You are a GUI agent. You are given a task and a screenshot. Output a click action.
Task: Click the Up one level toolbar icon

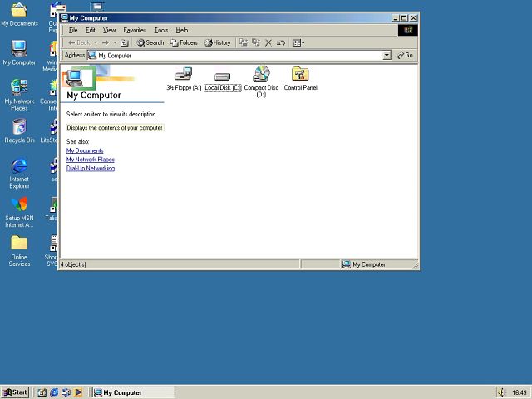[x=125, y=42]
